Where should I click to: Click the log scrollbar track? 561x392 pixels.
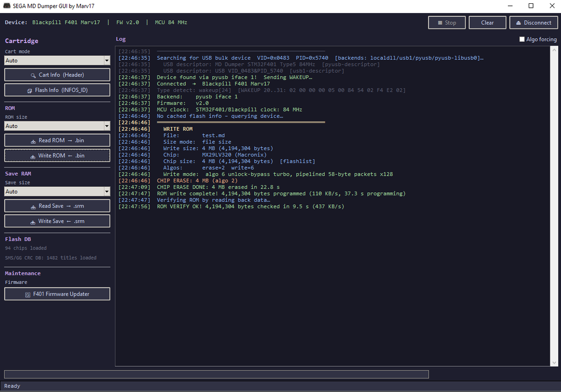[x=554, y=206]
